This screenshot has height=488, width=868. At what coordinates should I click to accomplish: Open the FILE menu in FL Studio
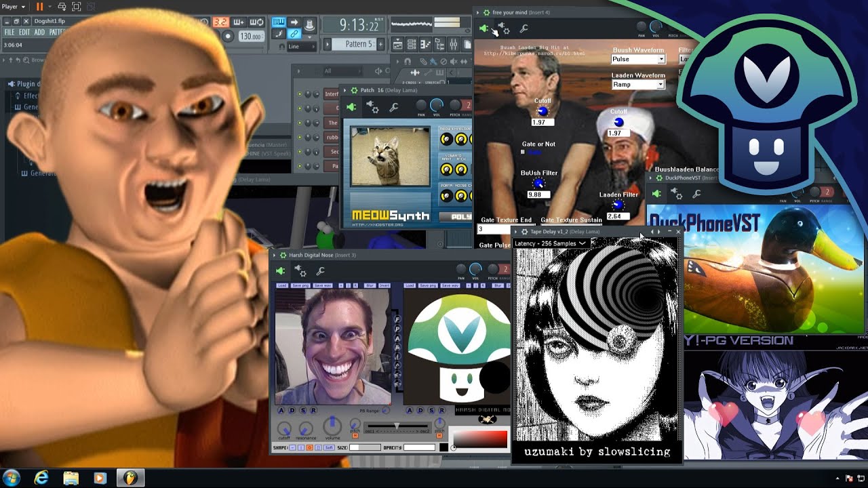point(9,32)
